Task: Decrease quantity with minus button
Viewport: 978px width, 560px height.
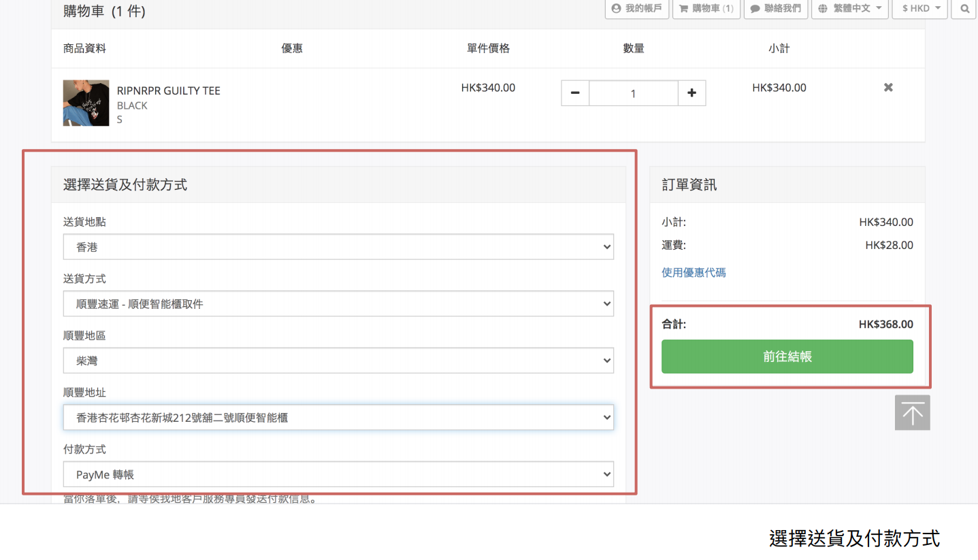Action: (x=575, y=93)
